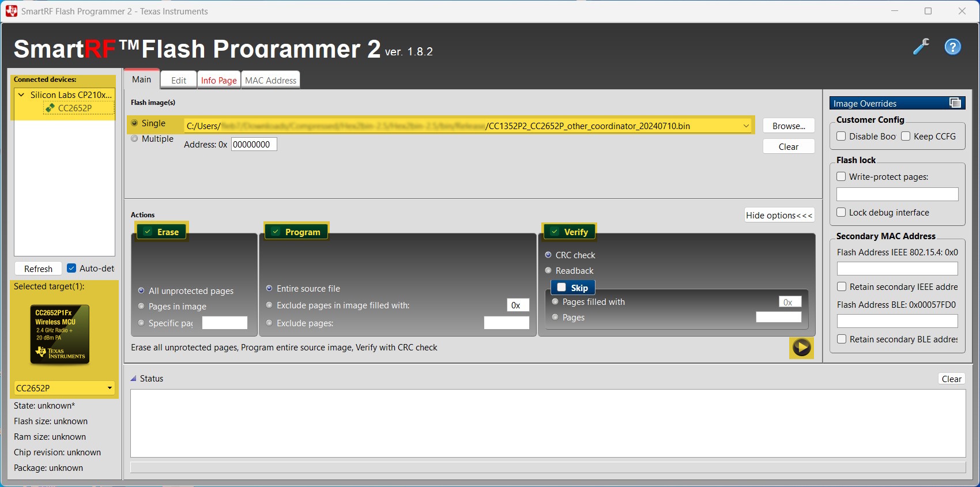
Task: Click the Specific pages input field
Action: click(225, 323)
